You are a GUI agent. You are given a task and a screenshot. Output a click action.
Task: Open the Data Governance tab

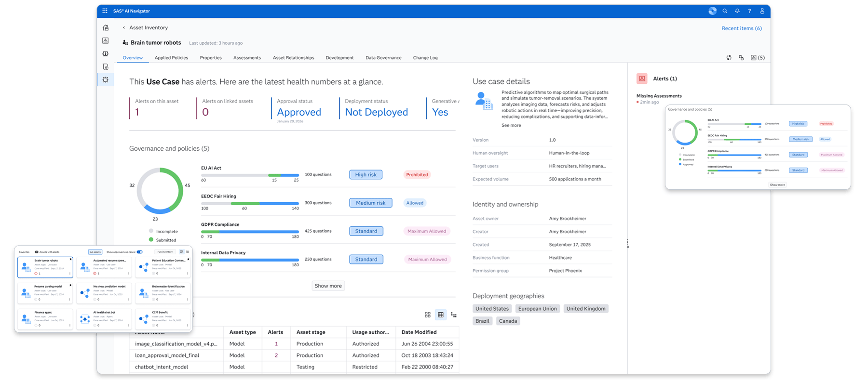pyautogui.click(x=383, y=58)
